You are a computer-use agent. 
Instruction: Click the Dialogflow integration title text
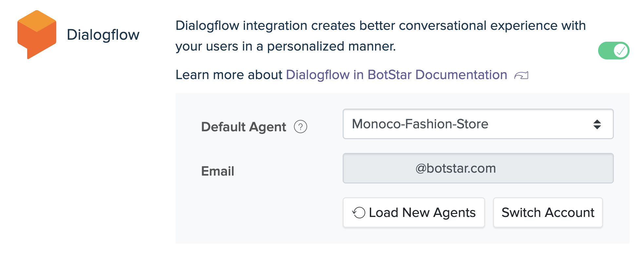[x=103, y=35]
